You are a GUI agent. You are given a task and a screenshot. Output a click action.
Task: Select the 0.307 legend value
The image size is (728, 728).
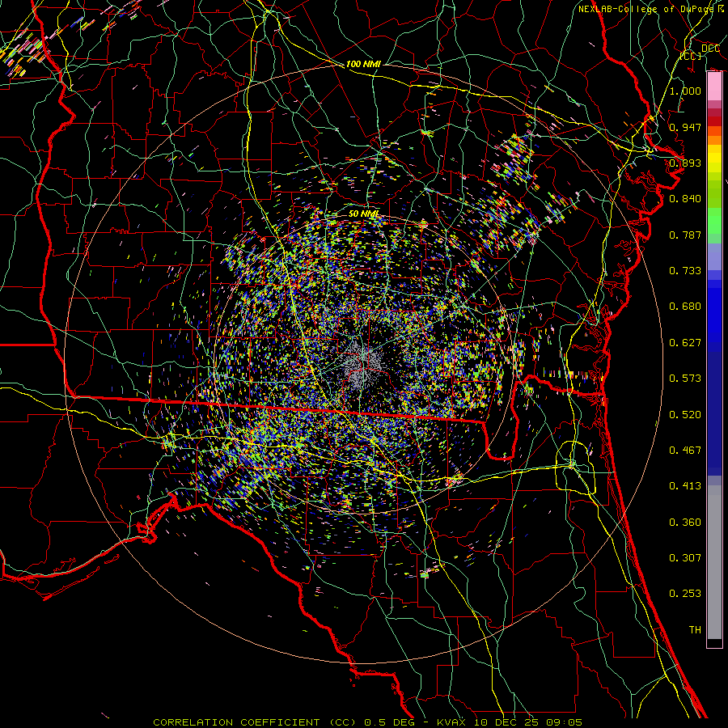pos(685,558)
